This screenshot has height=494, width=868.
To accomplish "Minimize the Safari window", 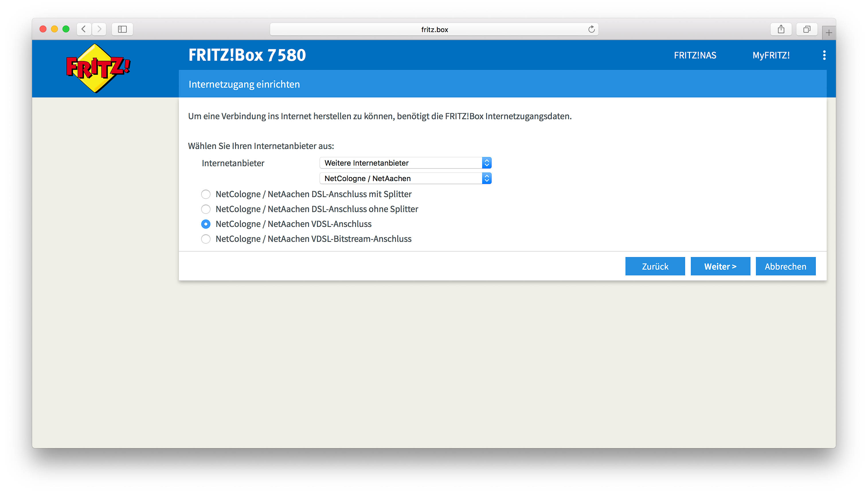I will click(x=54, y=29).
